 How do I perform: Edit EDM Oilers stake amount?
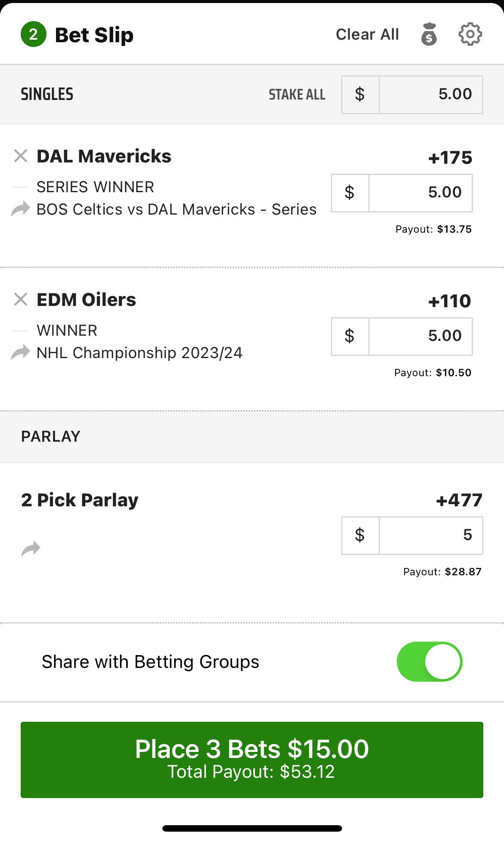[420, 336]
